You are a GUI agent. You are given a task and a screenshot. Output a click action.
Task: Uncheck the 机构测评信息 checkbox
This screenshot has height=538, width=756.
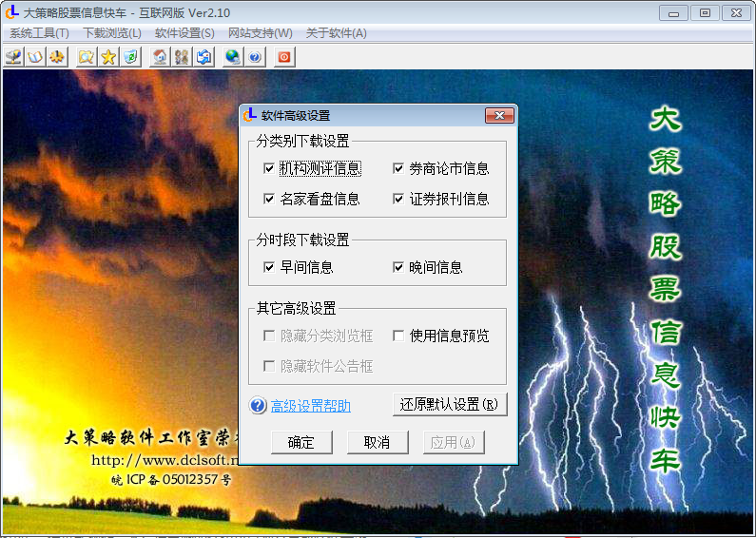(269, 169)
